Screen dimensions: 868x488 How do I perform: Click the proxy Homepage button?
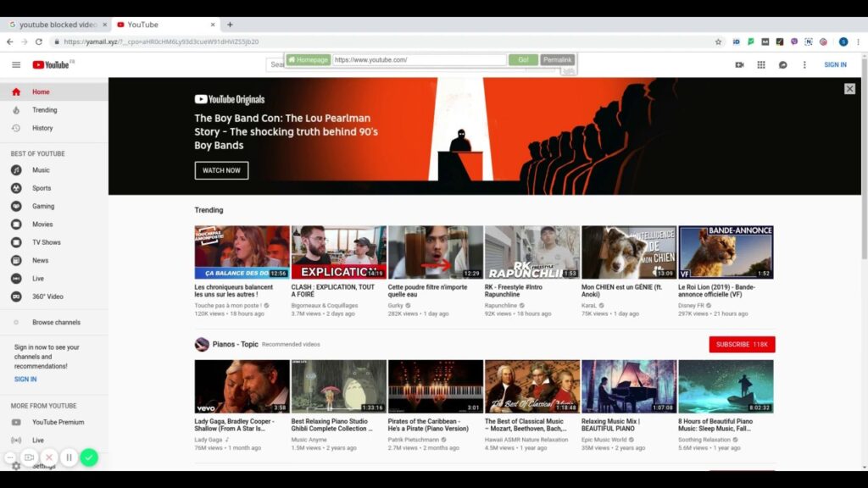tap(309, 60)
